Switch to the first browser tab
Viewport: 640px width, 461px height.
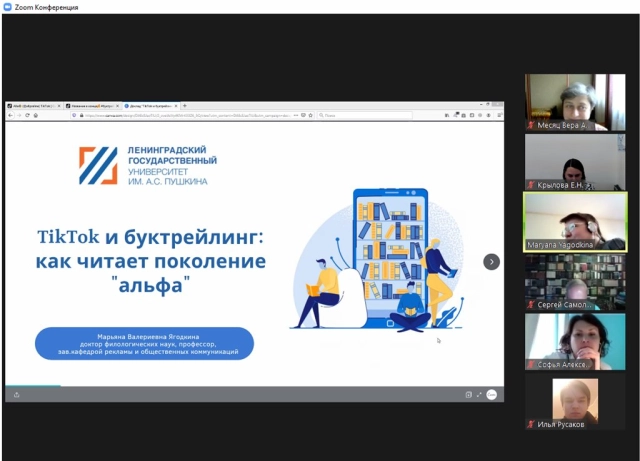click(x=32, y=105)
